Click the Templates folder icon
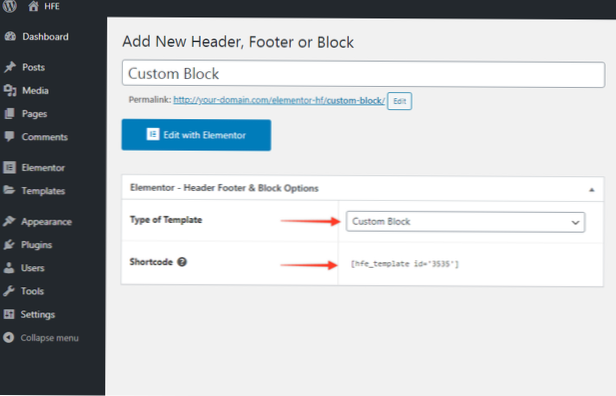Screen dimensions: 616x396 (x=9, y=190)
